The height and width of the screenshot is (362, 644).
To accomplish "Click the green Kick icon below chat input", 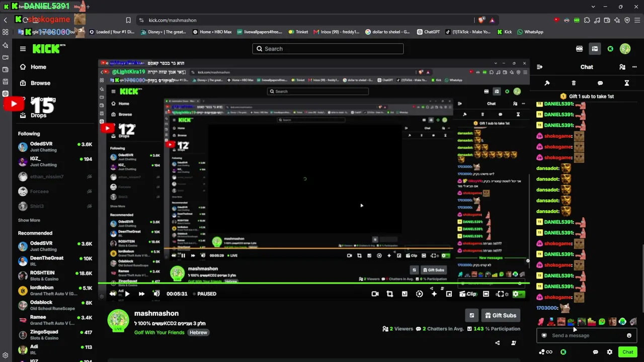I will [563, 352].
